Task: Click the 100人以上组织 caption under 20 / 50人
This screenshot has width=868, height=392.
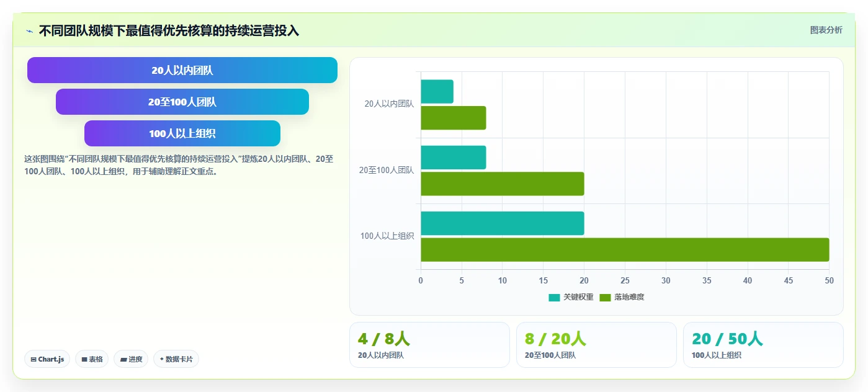Action: [717, 355]
